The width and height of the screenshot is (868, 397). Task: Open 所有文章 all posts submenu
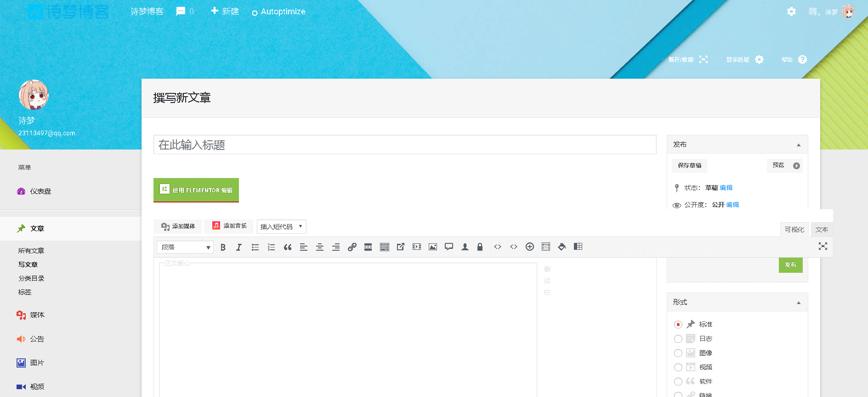click(31, 251)
